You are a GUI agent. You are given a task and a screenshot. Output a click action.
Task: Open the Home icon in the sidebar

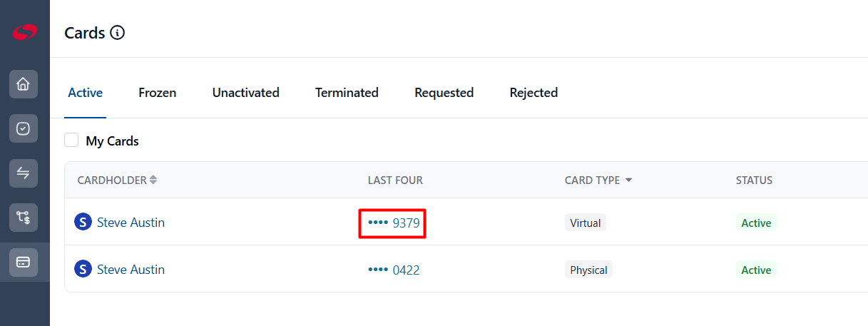point(24,84)
